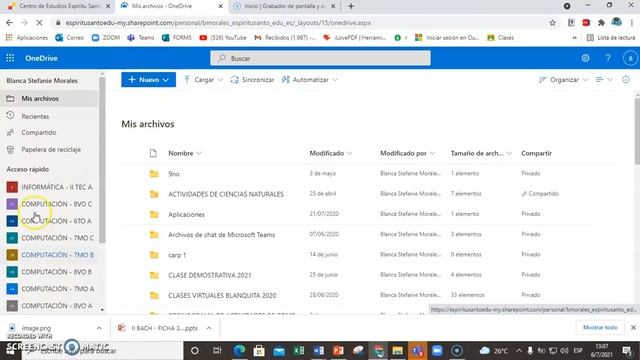Open the Tamaño de archivo column dropdown
Viewport: 640px width, 360px height.
(509, 153)
